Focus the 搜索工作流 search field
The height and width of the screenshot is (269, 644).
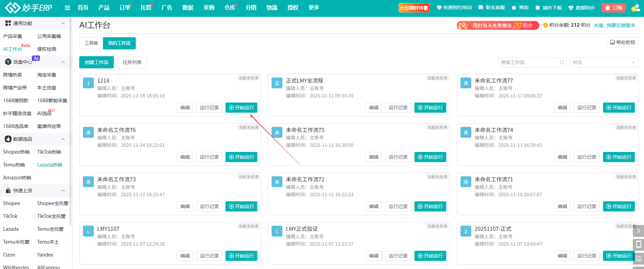tap(533, 62)
